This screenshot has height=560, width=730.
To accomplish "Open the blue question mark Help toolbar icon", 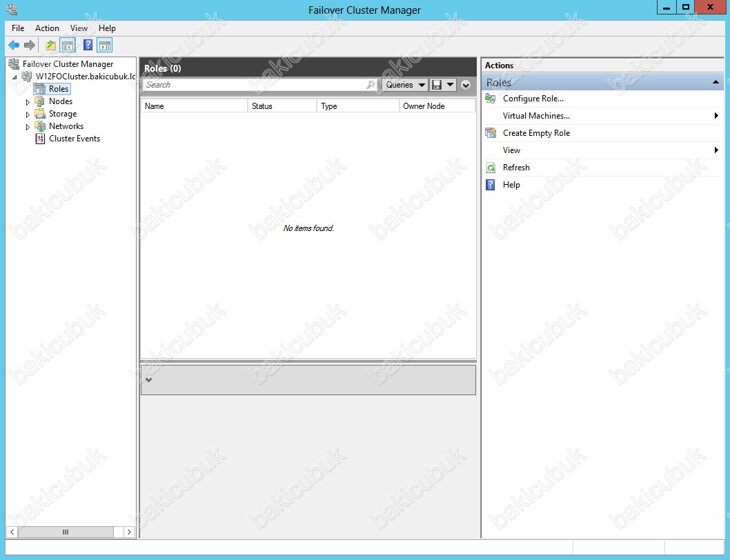I will [x=88, y=45].
